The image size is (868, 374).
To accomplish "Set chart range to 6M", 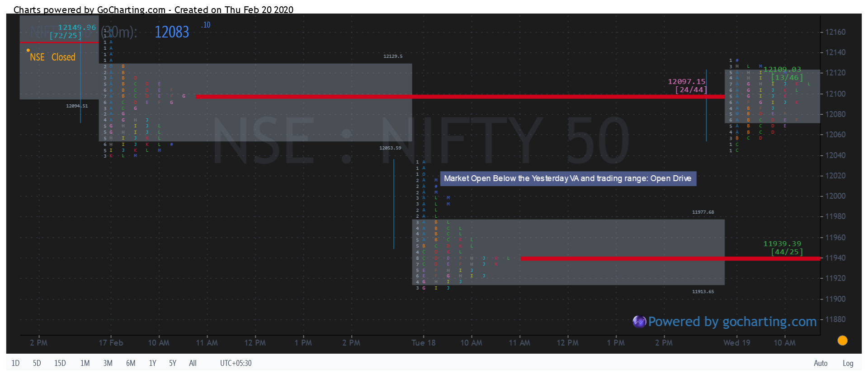I will [131, 363].
